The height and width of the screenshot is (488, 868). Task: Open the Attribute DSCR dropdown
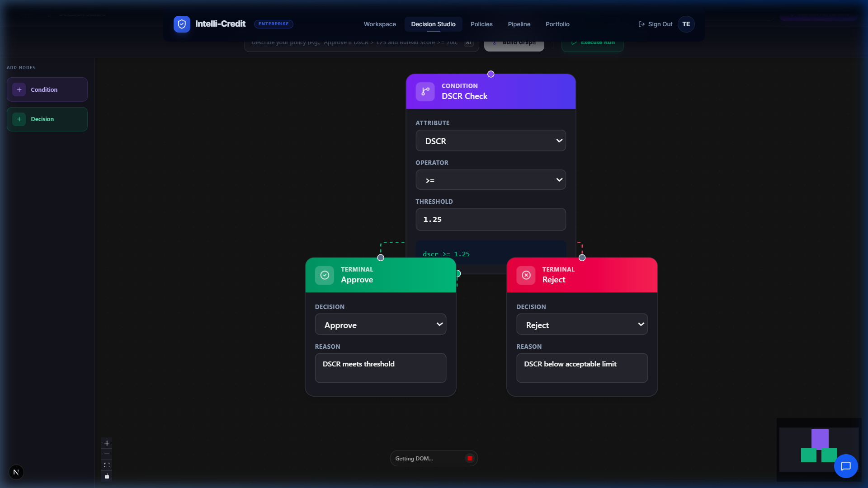point(491,141)
